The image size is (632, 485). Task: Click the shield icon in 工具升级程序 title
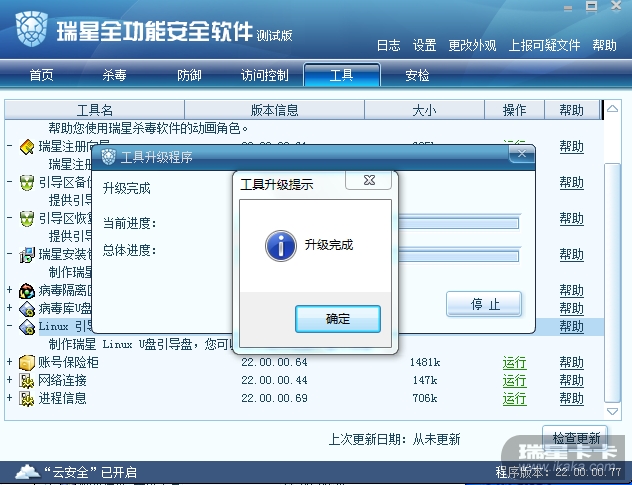pyautogui.click(x=108, y=156)
